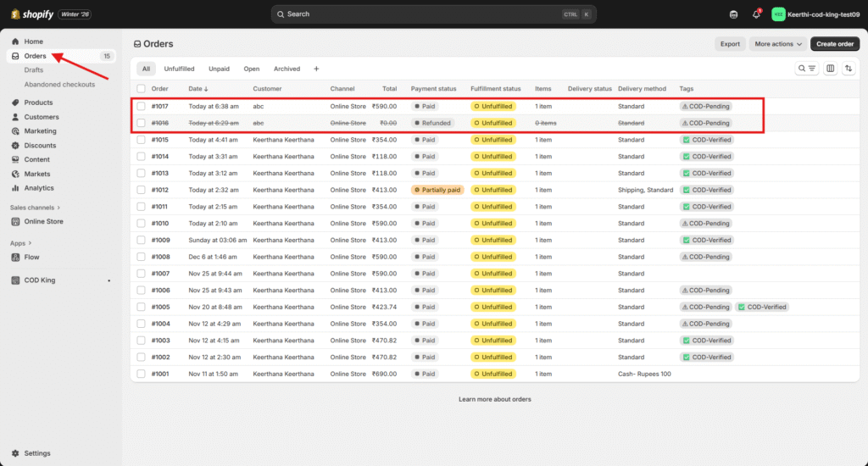Expand the Sales channels section
This screenshot has height=466, width=868.
pos(36,208)
